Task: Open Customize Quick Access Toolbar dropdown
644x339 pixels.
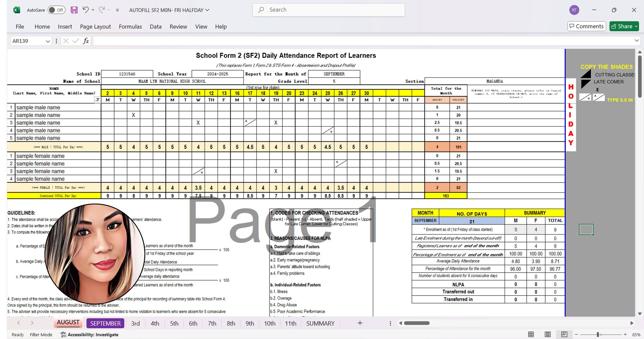Action: point(117,10)
